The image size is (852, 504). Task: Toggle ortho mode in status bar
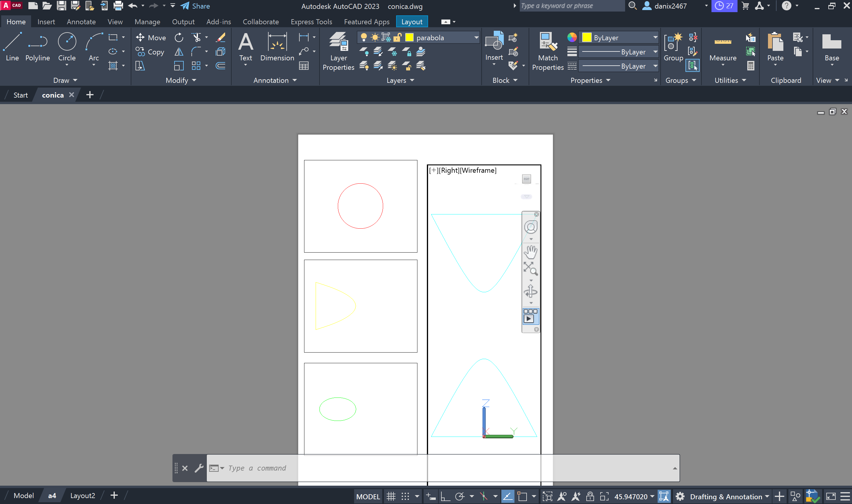445,497
